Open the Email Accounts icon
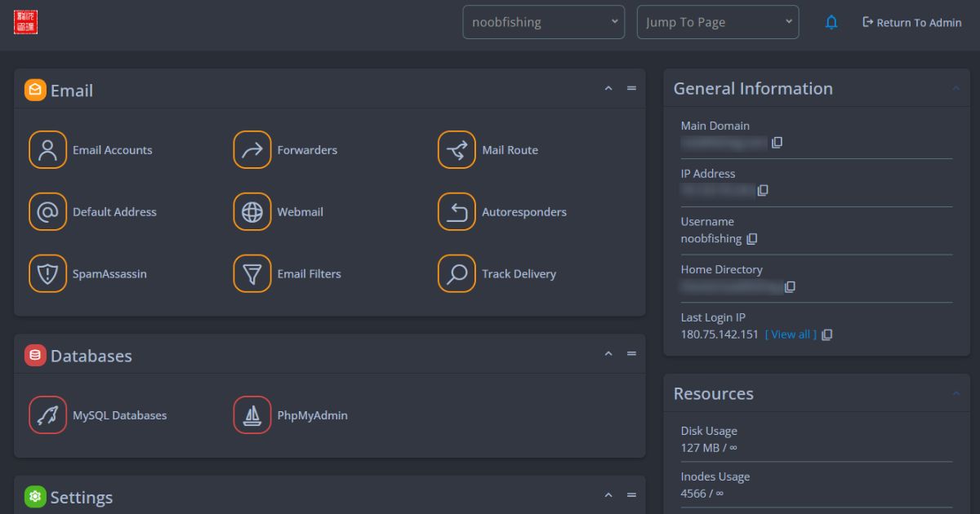The image size is (980, 514). click(x=48, y=150)
